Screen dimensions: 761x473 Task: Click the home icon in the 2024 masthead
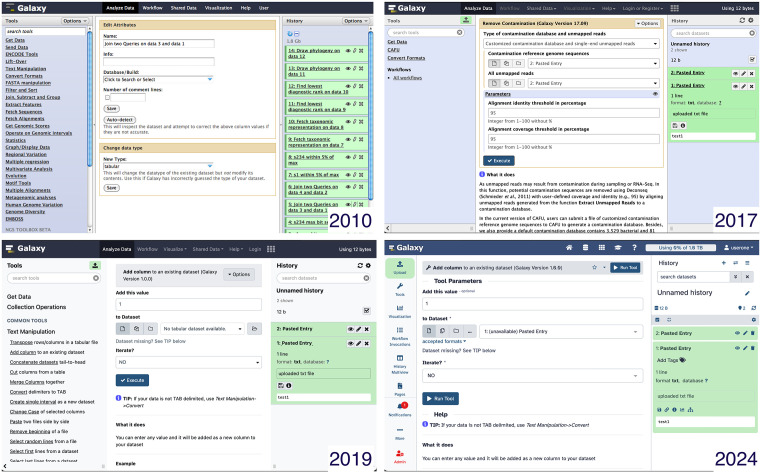pos(569,247)
